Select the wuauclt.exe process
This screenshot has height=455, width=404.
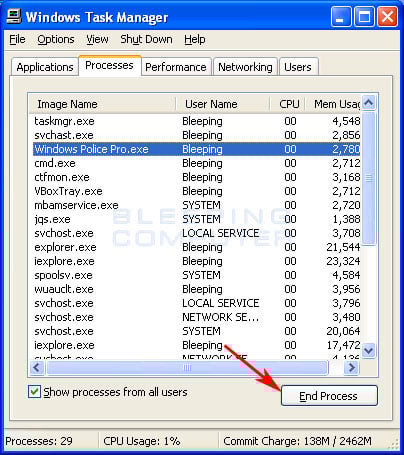pyautogui.click(x=197, y=289)
